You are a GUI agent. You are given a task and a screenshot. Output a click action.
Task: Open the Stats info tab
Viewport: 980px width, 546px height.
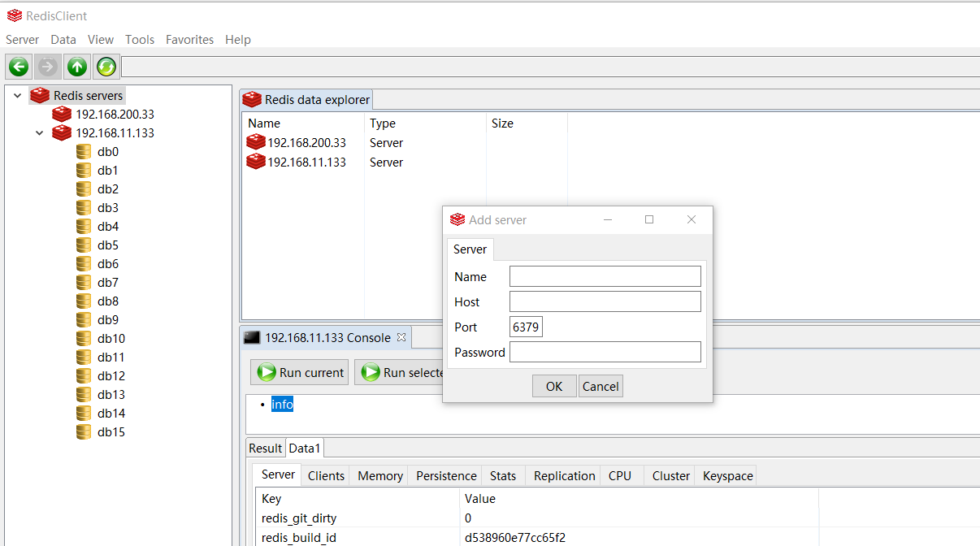pos(503,475)
